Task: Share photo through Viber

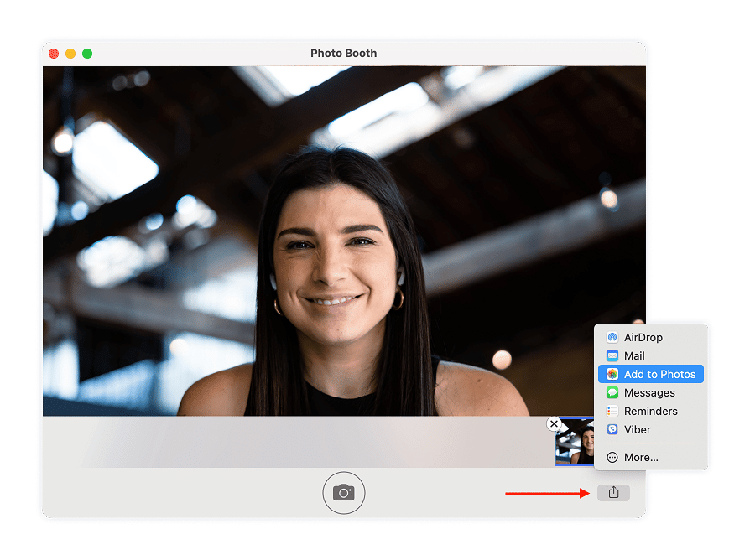Action: click(x=650, y=429)
